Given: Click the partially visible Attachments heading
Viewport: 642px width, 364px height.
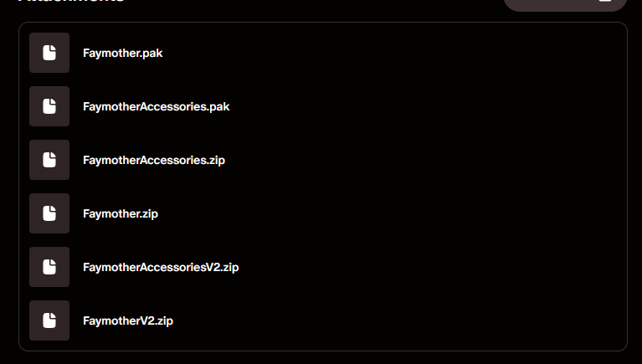Looking at the screenshot, I should click(71, 2).
